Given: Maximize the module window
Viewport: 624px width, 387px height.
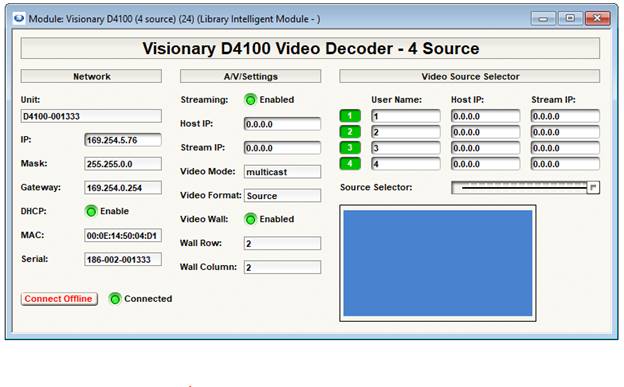Looking at the screenshot, I should (570, 18).
